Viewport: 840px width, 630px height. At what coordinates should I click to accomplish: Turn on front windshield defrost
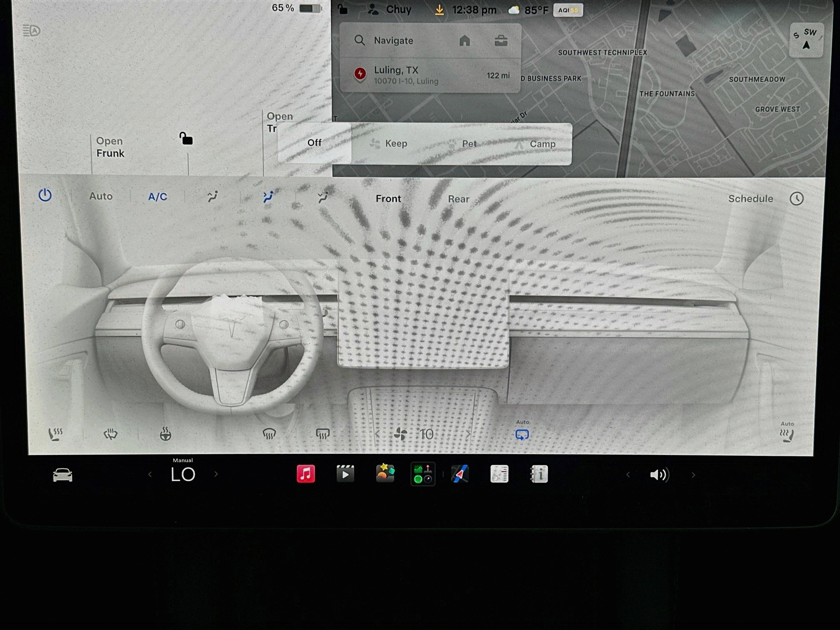tap(269, 435)
